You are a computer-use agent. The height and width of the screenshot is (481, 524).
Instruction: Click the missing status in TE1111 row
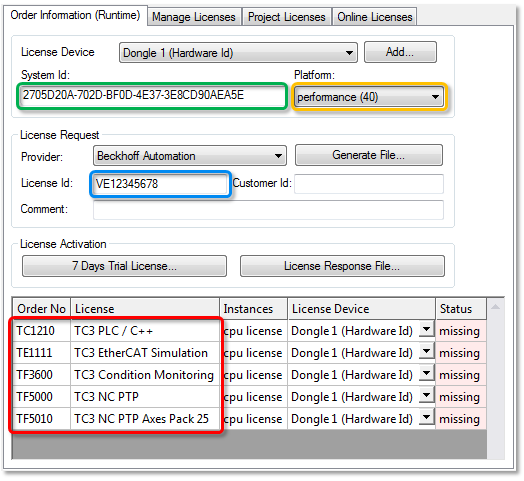(461, 353)
